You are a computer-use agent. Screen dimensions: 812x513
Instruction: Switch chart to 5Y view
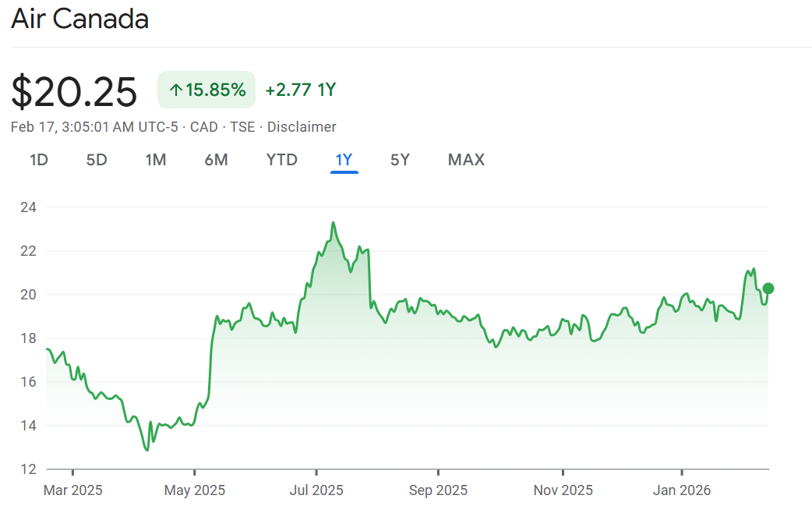(x=400, y=160)
